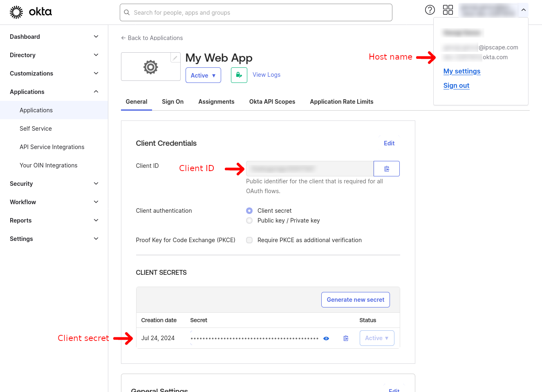Copy the client secret to clipboard
Screen dimensions: 542x392
coord(346,338)
